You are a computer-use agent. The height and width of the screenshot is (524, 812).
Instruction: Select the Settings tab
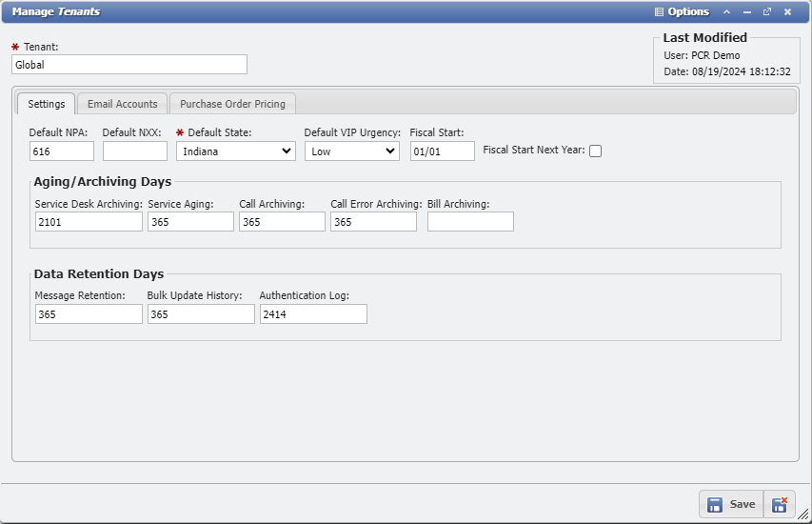click(x=47, y=104)
